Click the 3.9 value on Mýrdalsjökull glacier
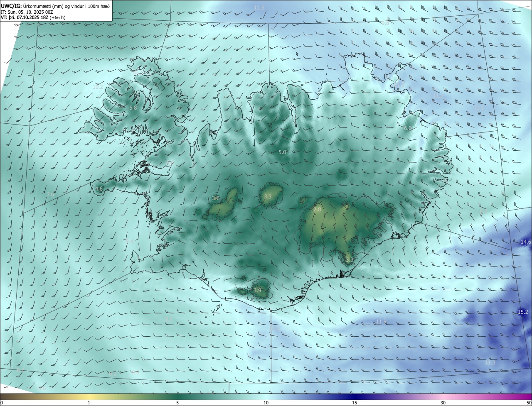 click(257, 290)
